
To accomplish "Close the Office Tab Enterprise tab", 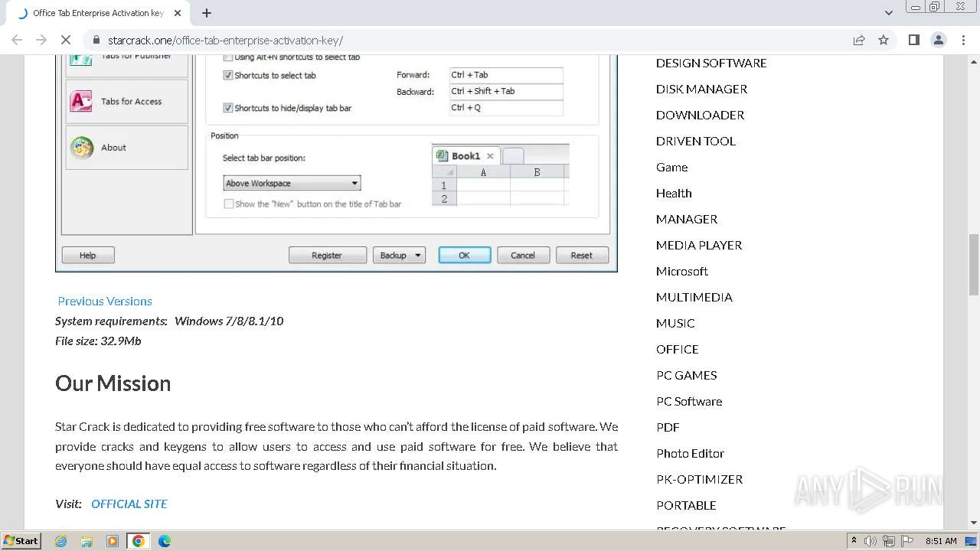I will 178,13.
